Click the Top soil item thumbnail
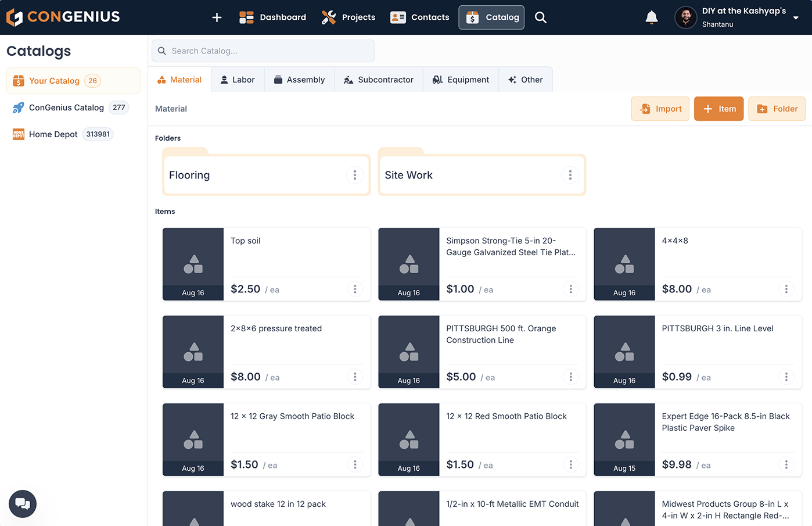This screenshot has width=812, height=526. 193,264
